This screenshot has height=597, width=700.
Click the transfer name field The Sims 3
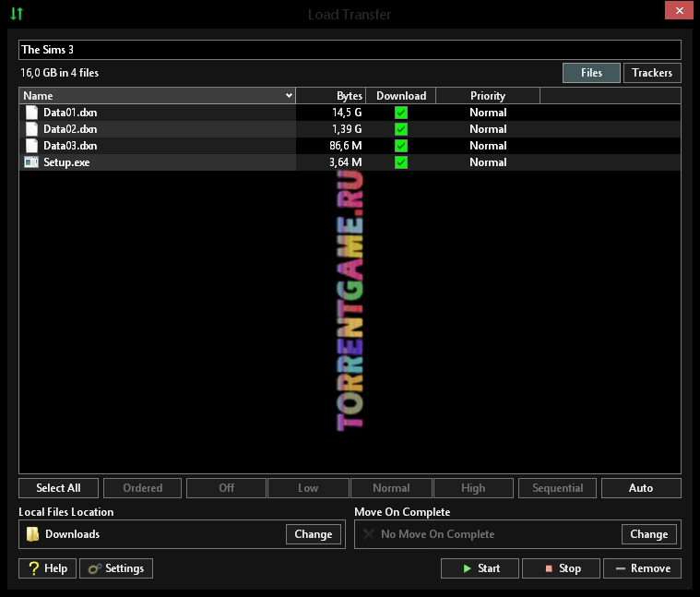pos(350,50)
